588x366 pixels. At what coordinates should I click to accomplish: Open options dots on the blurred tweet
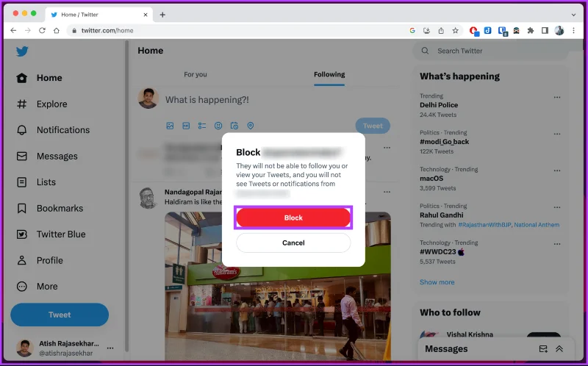point(387,148)
